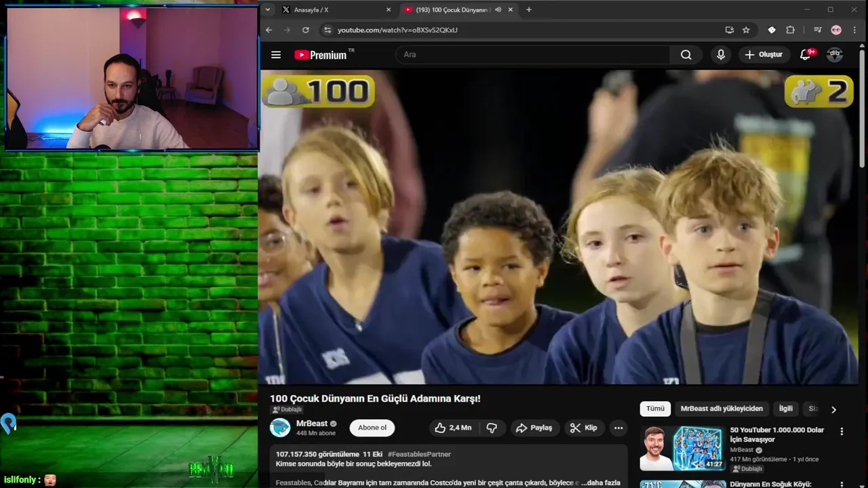Screen dimensions: 868x488
Task: Mute the YouTube tab via speaker icon
Action: [x=498, y=9]
